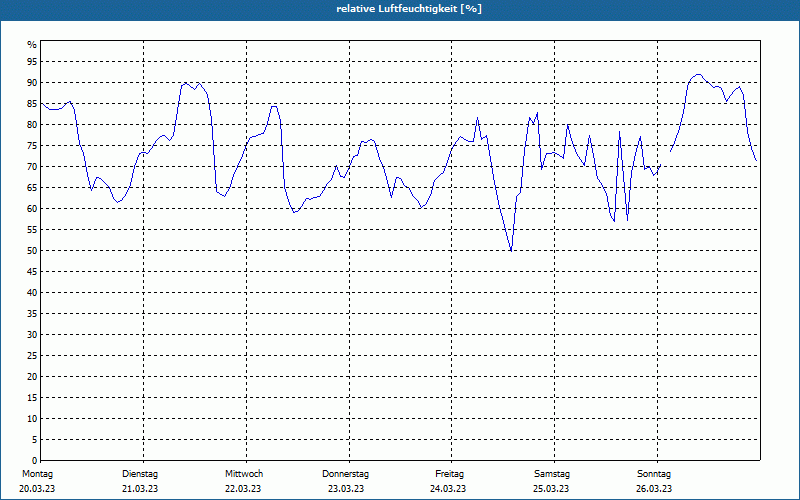Select the 80 value on the y-axis
Screen dimensions: 800x500
click(32, 124)
